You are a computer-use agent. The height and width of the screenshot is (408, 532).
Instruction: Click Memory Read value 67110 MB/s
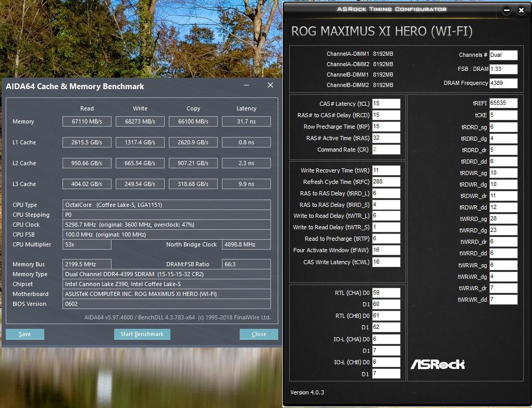click(x=87, y=121)
